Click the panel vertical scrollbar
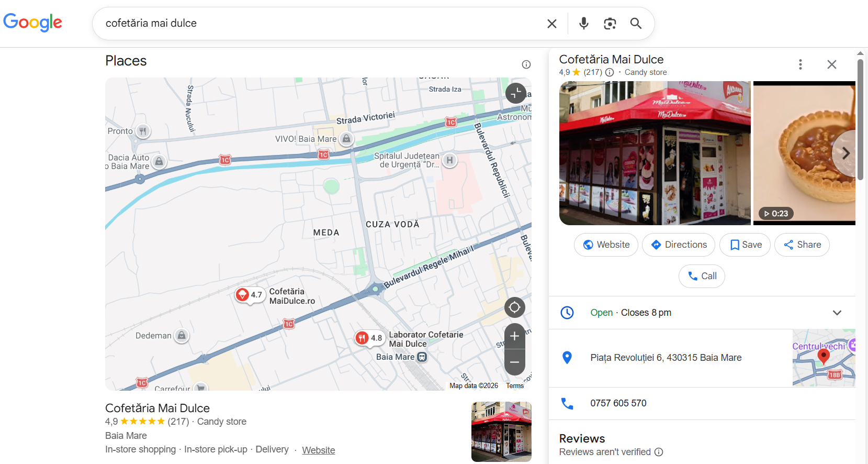Image resolution: width=868 pixels, height=464 pixels. (860, 119)
